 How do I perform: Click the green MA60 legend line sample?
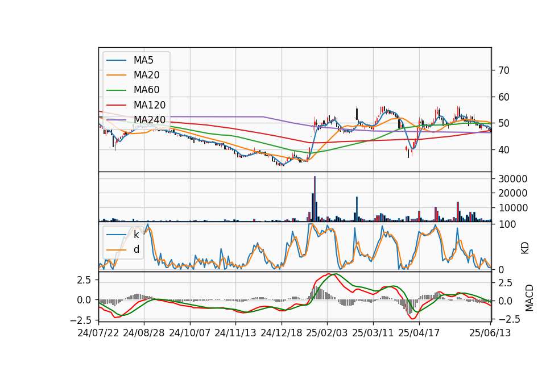click(x=116, y=90)
